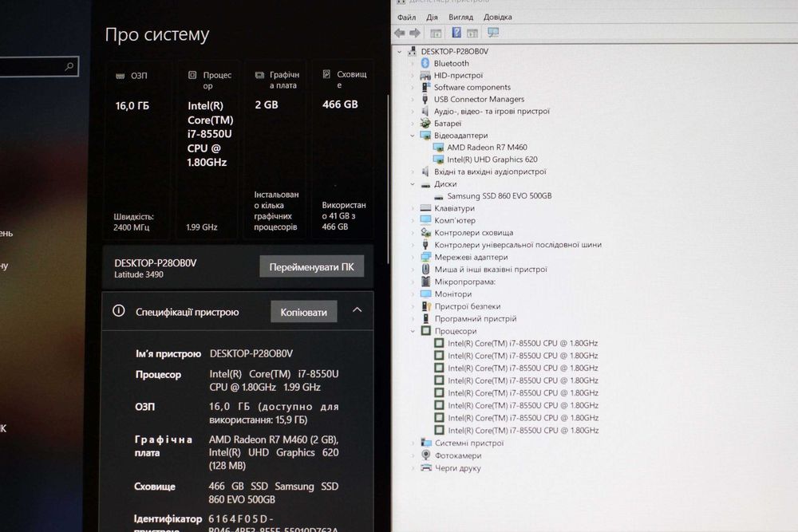Click the 'Швидкість: 2400 МГц' text

coord(133,222)
